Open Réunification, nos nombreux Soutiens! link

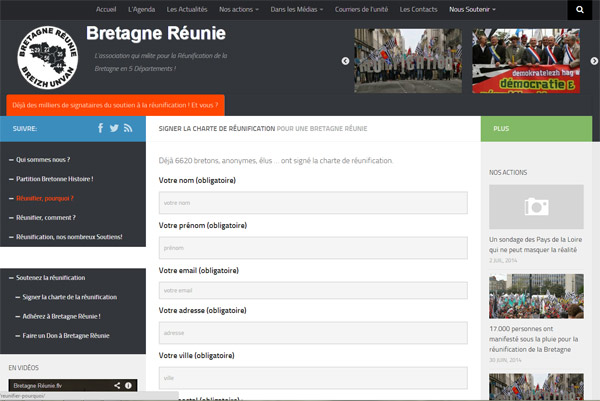[x=69, y=237]
